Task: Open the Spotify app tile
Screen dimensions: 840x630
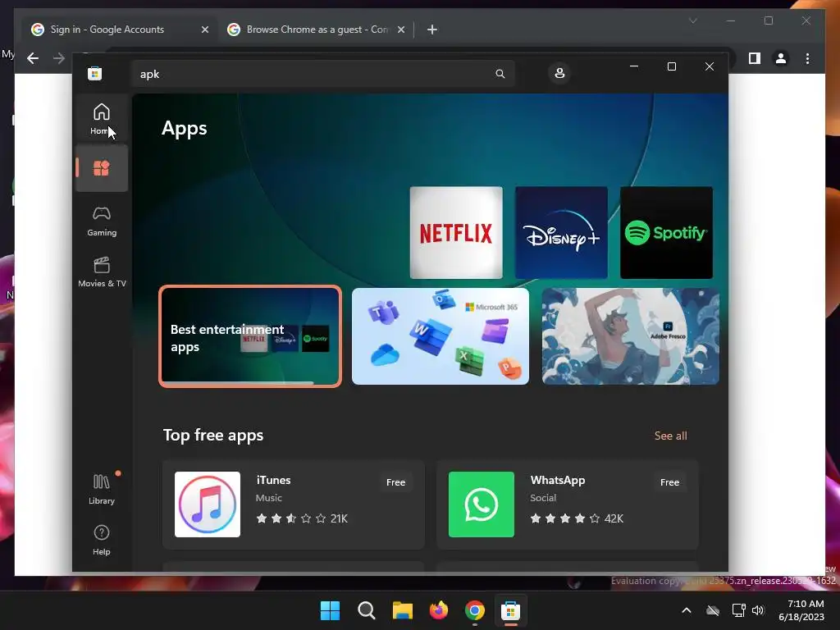Action: (x=666, y=232)
